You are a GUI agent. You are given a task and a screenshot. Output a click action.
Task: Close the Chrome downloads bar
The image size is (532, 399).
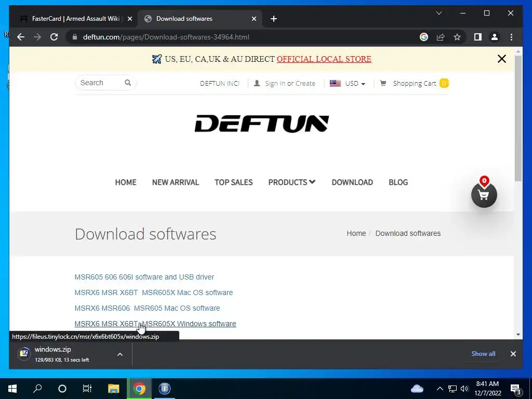tap(513, 354)
